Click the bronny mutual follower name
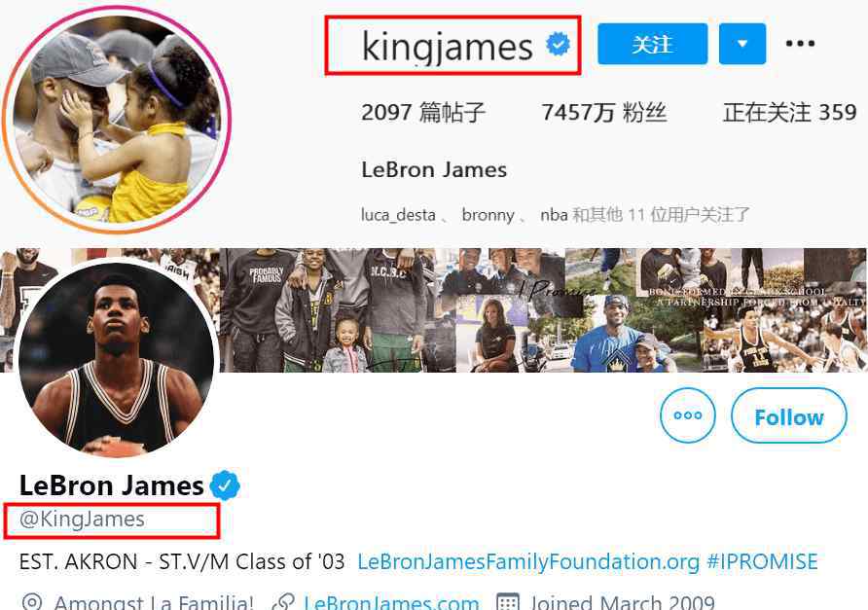 tap(488, 215)
